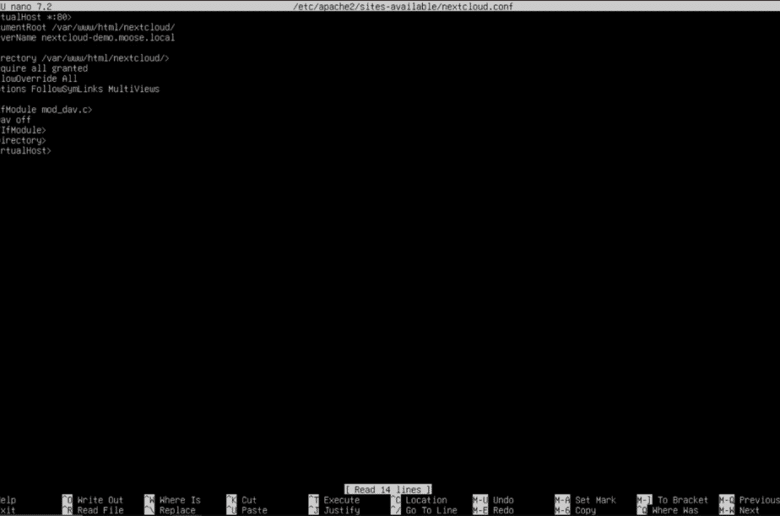780x516 pixels.
Task: Click the nextcloud.conf file path in title bar
Action: (x=402, y=6)
